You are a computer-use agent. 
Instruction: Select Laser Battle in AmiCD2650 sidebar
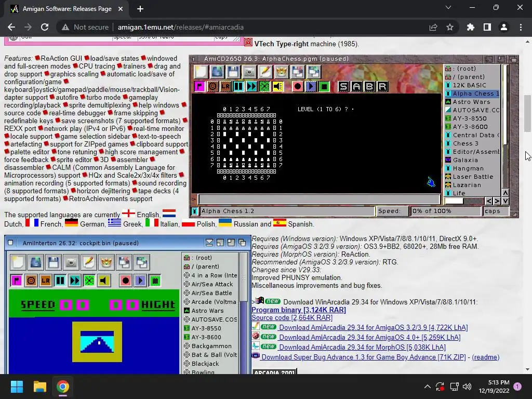472,177
